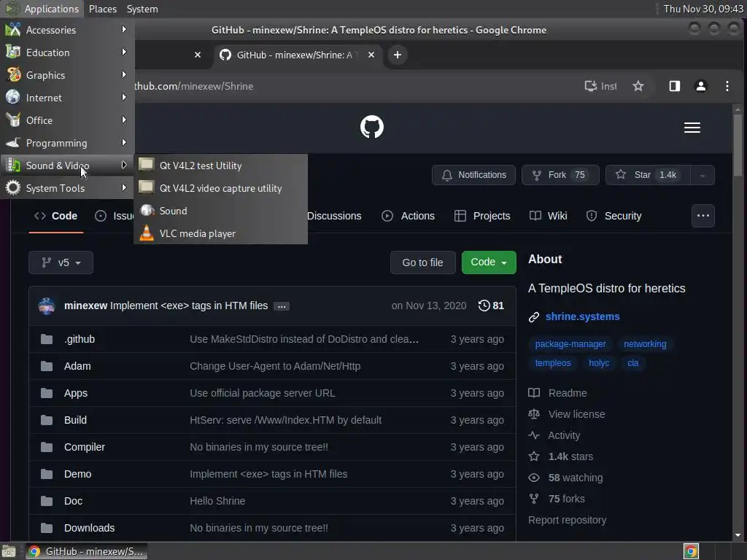Image resolution: width=747 pixels, height=560 pixels.
Task: Open Chrome side panel icon
Action: (x=674, y=86)
